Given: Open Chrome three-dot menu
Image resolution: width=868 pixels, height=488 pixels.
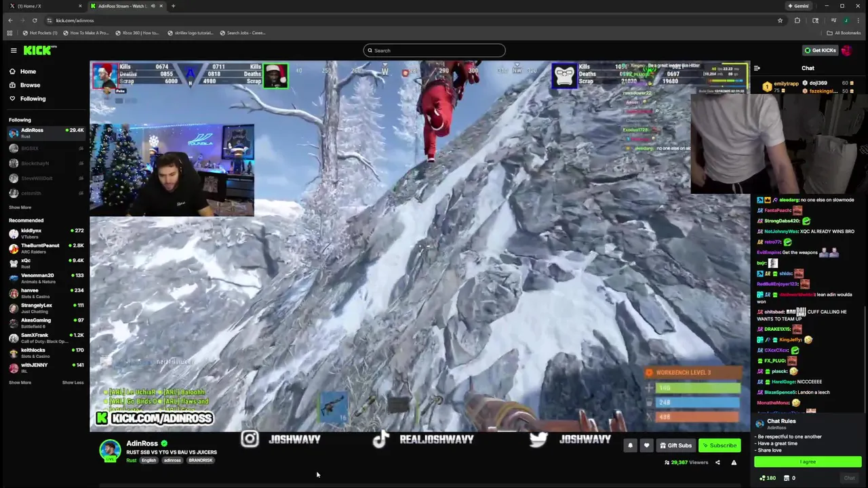Looking at the screenshot, I should pyautogui.click(x=860, y=20).
